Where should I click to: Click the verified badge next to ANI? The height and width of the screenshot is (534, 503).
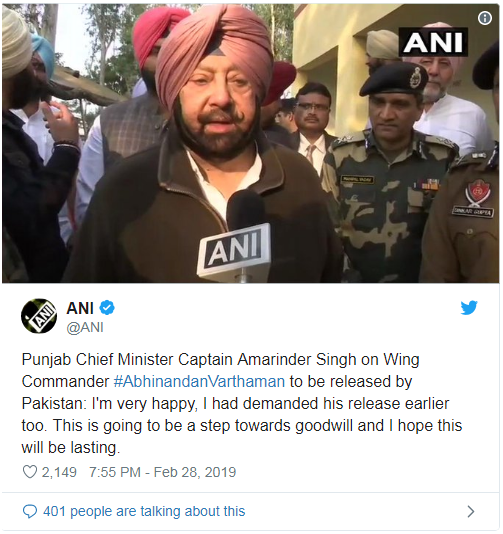point(107,308)
